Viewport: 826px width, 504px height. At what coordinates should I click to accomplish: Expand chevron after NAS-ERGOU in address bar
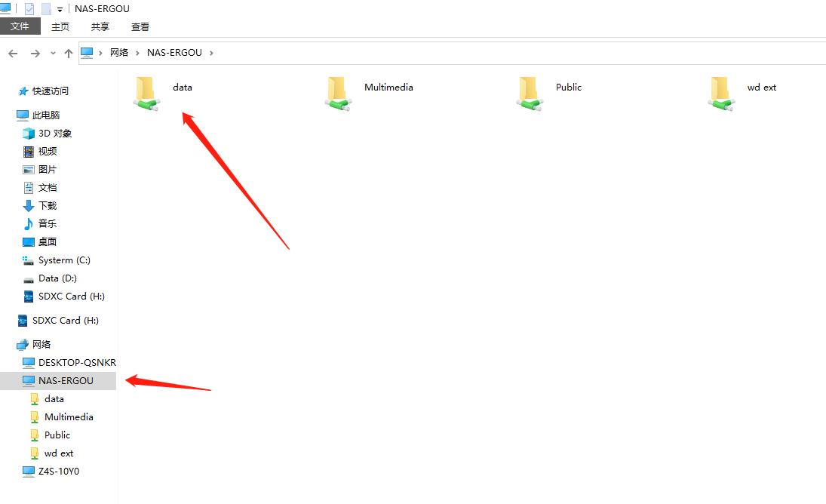(211, 53)
